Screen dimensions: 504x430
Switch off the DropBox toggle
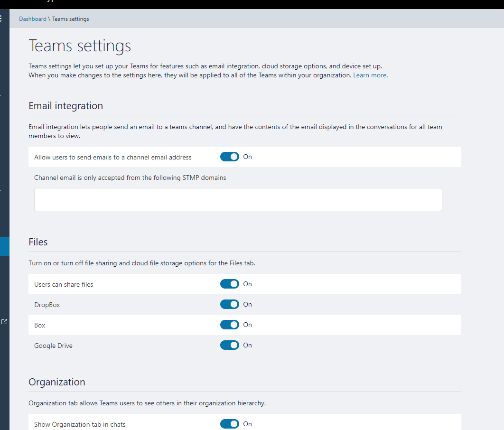pyautogui.click(x=230, y=304)
